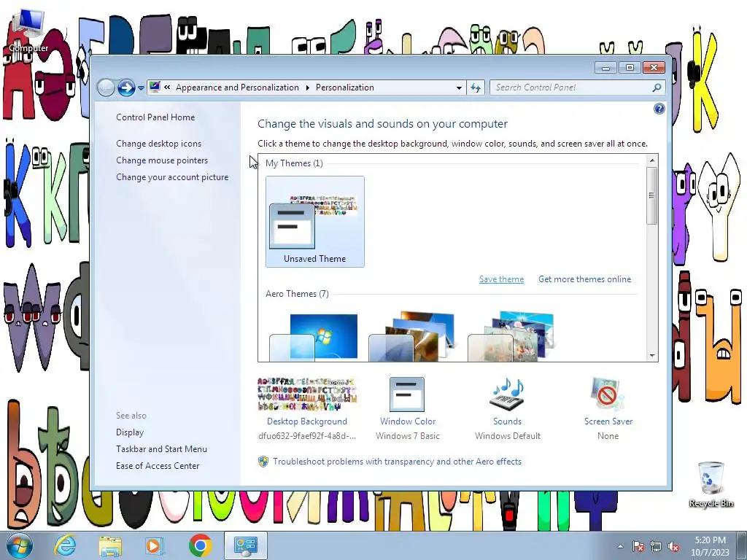747x560 pixels.
Task: Click Get more themes online link
Action: point(584,279)
